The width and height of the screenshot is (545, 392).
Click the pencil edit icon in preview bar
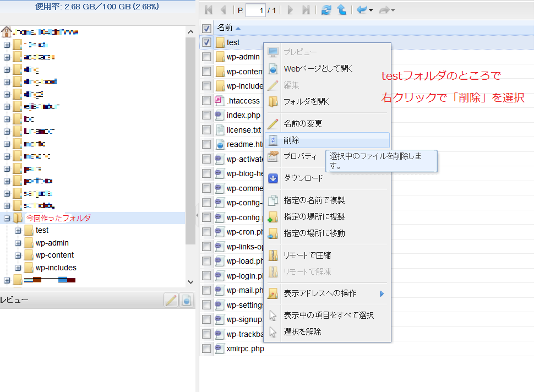(171, 300)
